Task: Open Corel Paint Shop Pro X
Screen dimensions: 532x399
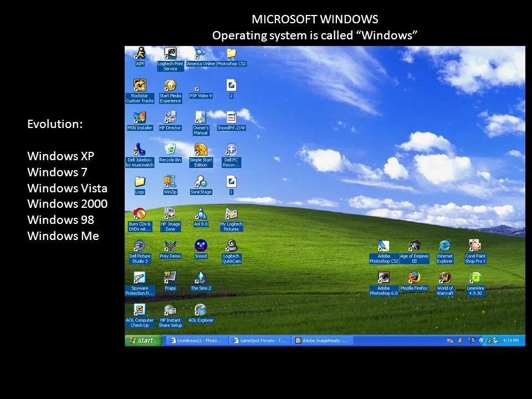Action: click(x=475, y=252)
